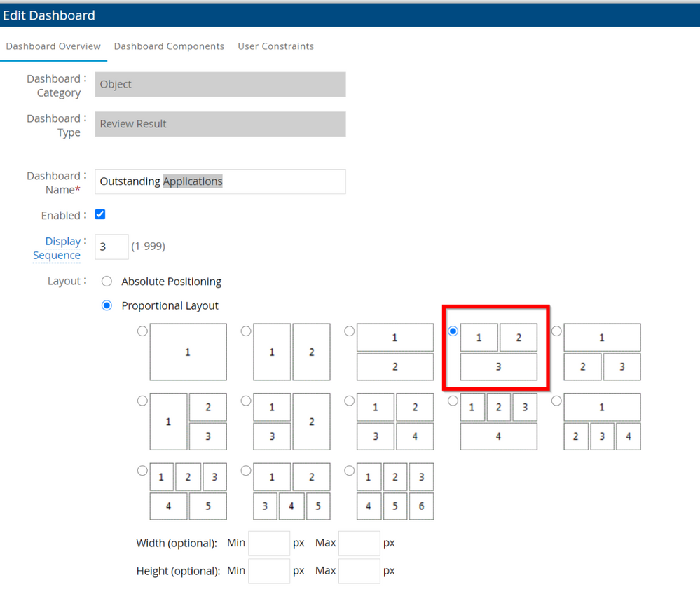Open the User Constraints tab
Viewport: 700px width, 608px height.
[275, 46]
